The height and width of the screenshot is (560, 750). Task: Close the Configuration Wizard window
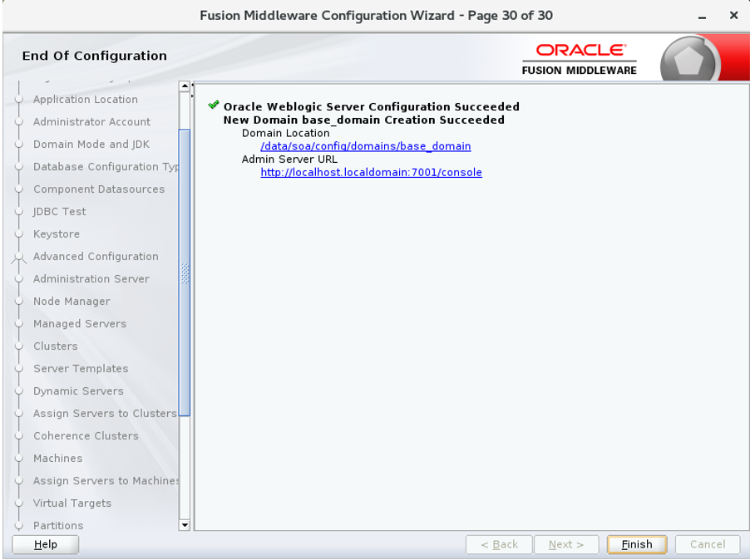(x=733, y=15)
